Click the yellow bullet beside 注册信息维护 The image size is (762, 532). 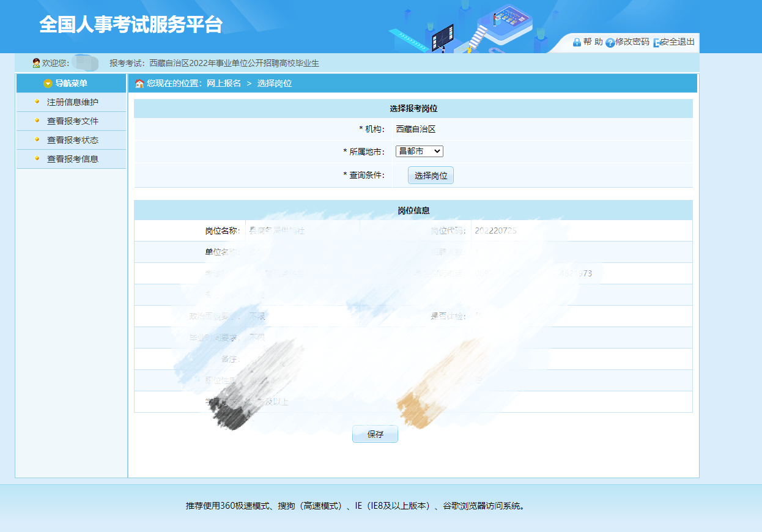(37, 102)
